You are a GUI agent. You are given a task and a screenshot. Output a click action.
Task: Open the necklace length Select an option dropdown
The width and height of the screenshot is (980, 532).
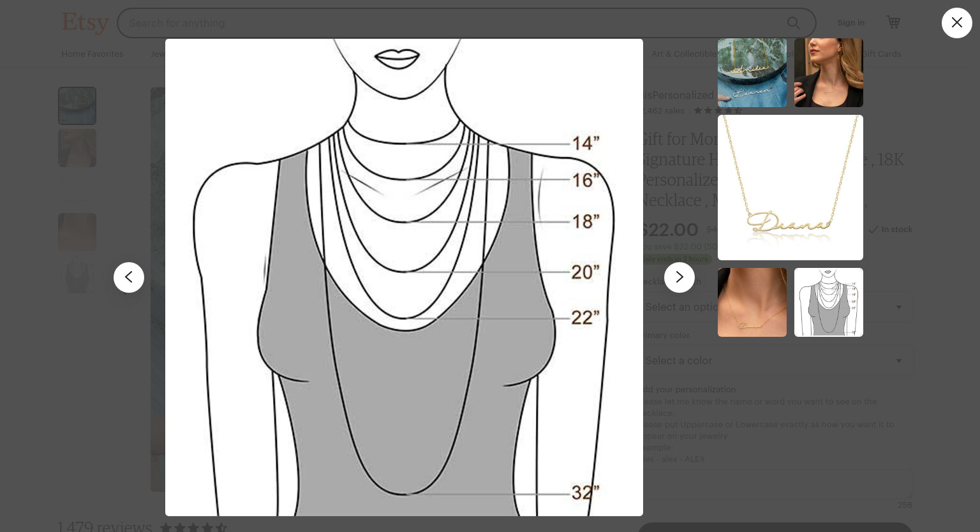775,307
